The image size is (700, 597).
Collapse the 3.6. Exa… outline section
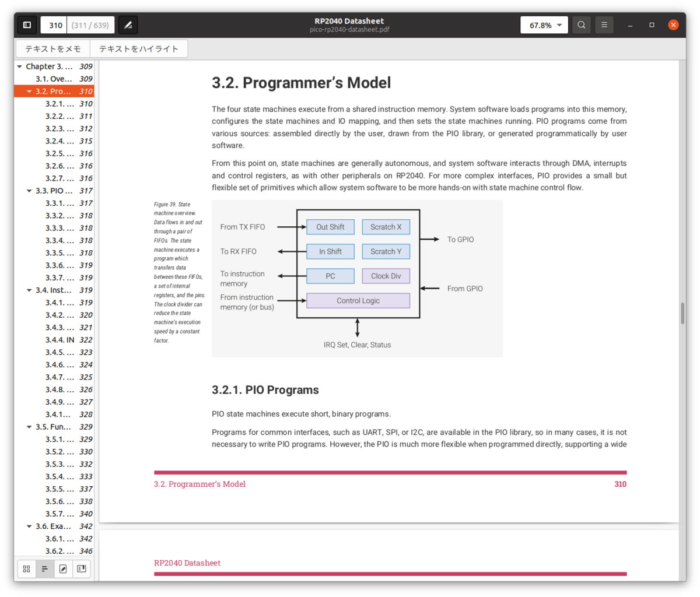tap(29, 526)
